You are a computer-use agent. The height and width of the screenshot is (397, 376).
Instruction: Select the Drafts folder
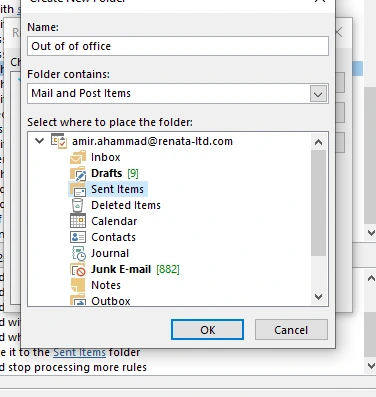point(106,173)
